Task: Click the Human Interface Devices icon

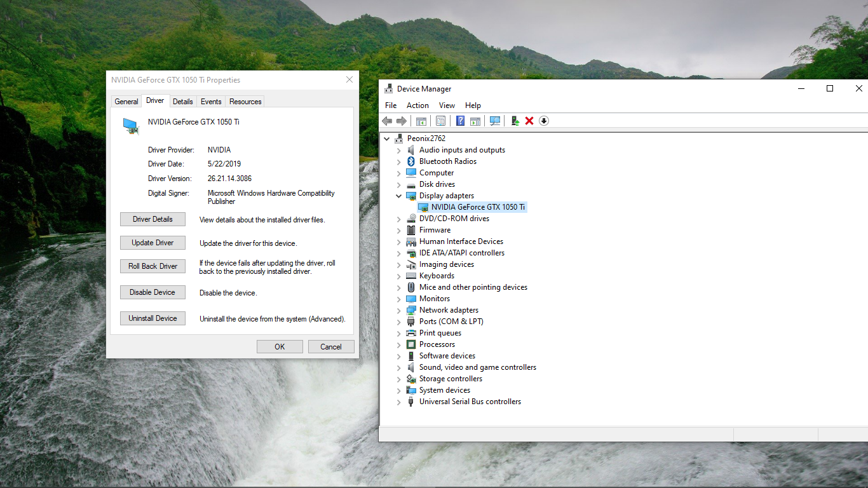Action: (x=411, y=241)
